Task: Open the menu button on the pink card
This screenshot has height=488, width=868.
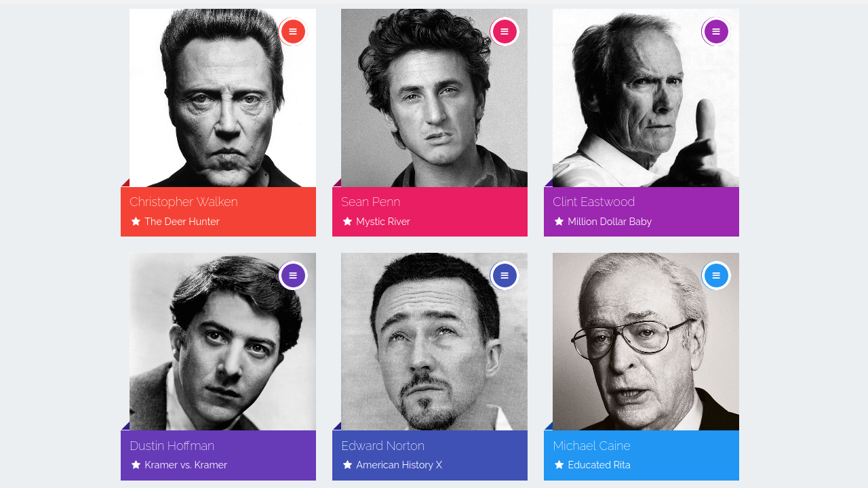Action: (x=505, y=32)
